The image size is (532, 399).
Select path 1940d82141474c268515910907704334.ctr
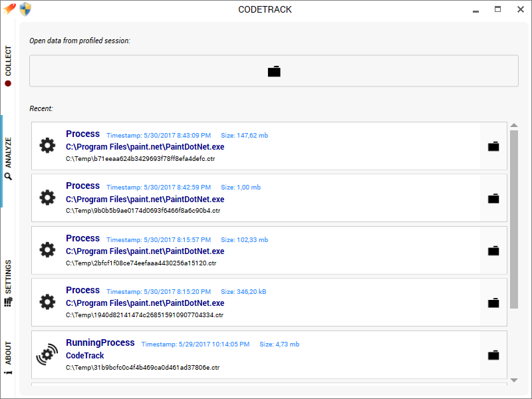[144, 315]
